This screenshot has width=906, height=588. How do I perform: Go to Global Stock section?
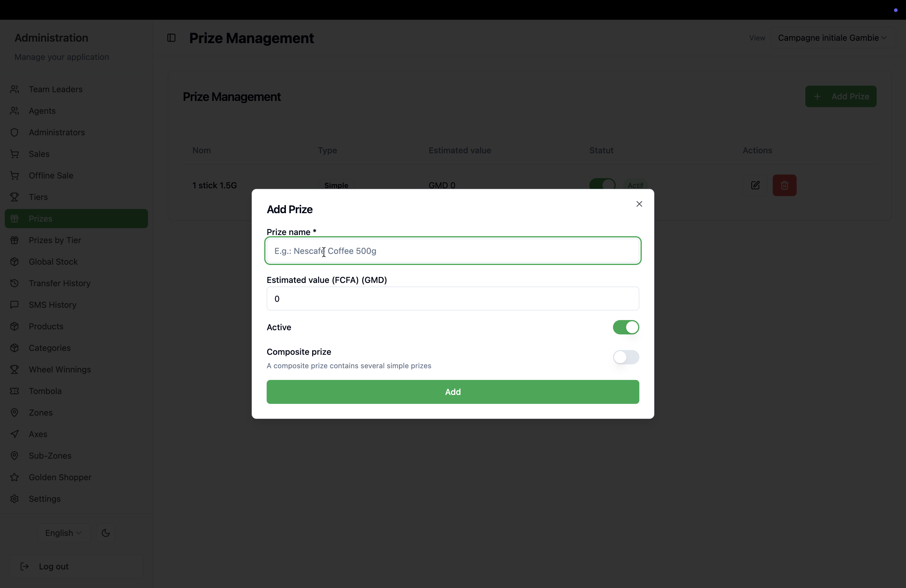[x=76, y=262]
